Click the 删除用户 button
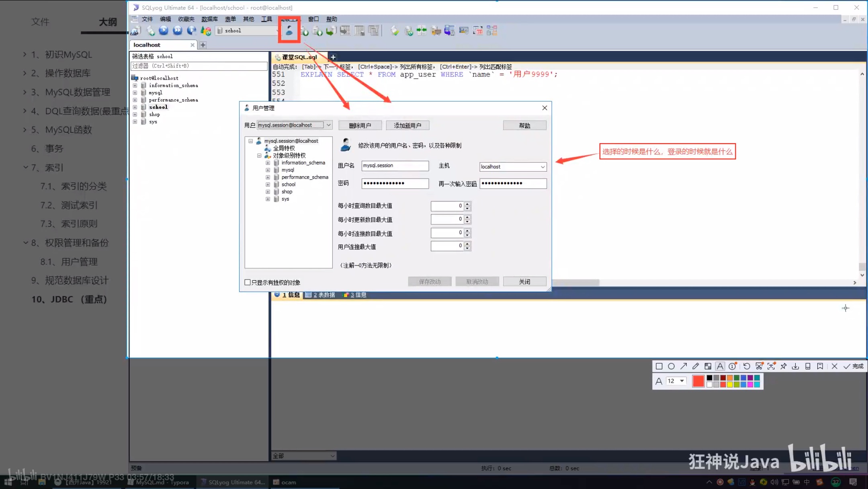 [360, 125]
